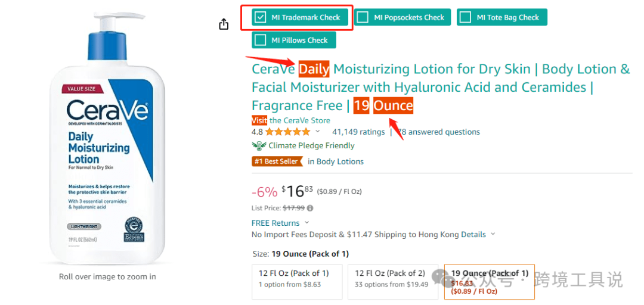Click the #1 Best Seller badge
644x305 pixels.
277,161
